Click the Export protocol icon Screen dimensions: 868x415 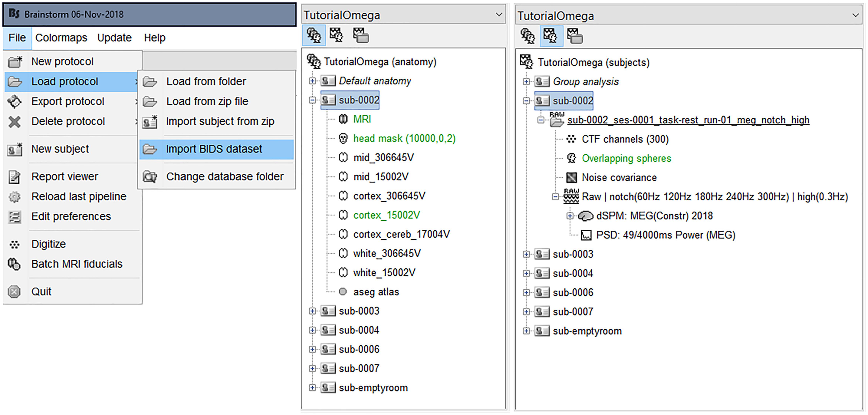(x=14, y=102)
